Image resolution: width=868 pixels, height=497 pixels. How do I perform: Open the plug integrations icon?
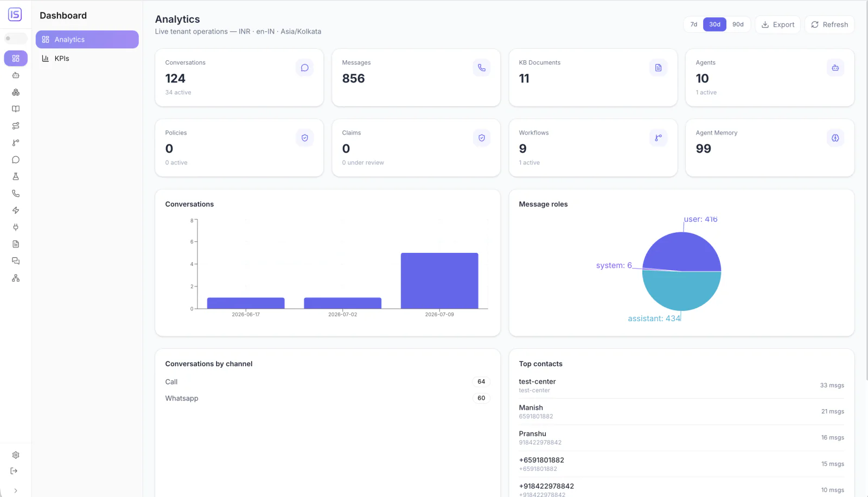pyautogui.click(x=16, y=227)
